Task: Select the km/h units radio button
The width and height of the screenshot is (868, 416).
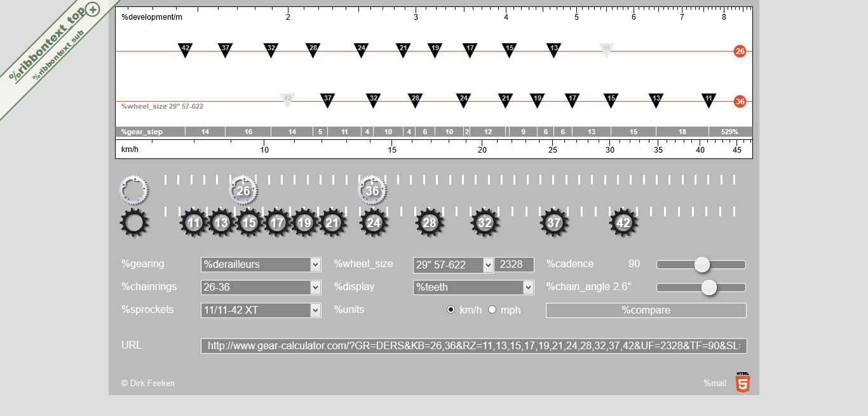Action: [451, 310]
